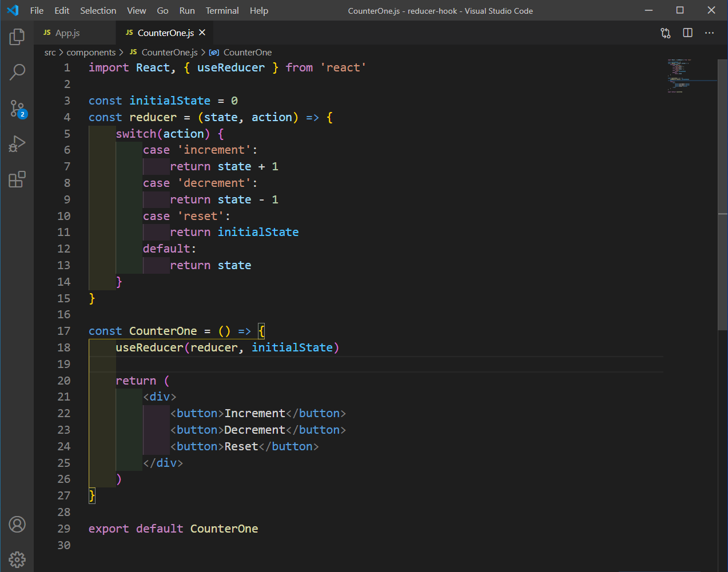The width and height of the screenshot is (728, 572).
Task: Open the Terminal menu
Action: (222, 10)
